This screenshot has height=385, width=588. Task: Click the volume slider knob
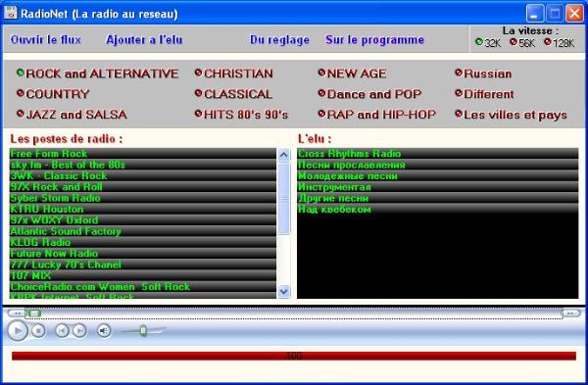click(143, 331)
